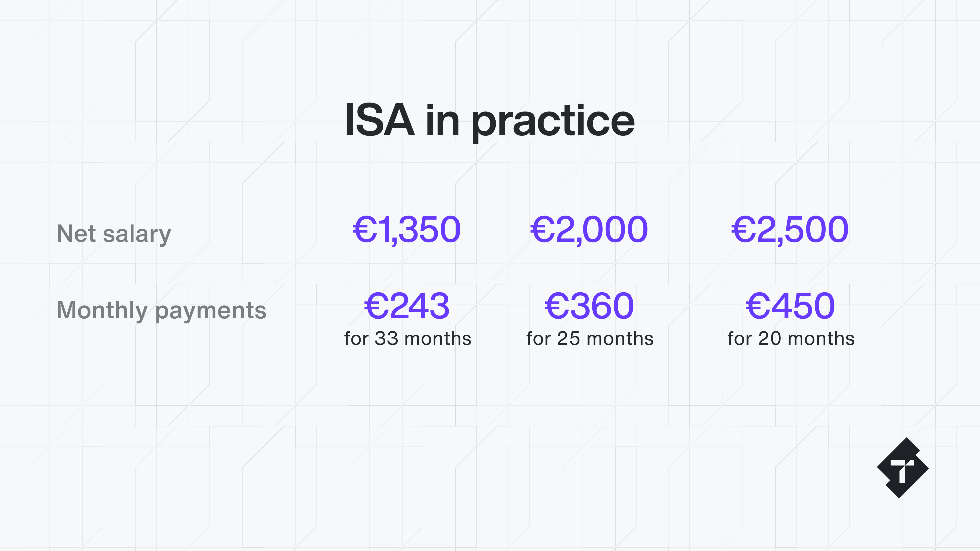Click the word 'Monthly' in row label
This screenshot has height=551, width=980.
pos(102,311)
